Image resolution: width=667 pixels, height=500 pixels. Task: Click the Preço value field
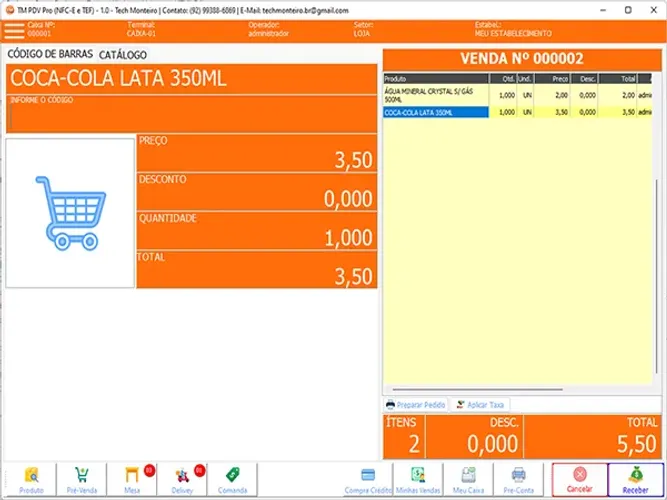click(x=257, y=154)
